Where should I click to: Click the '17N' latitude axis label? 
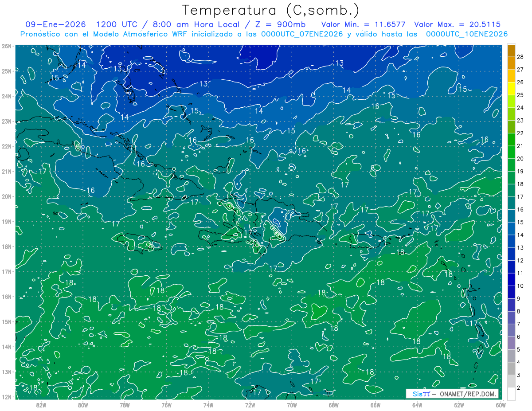pos(6,271)
